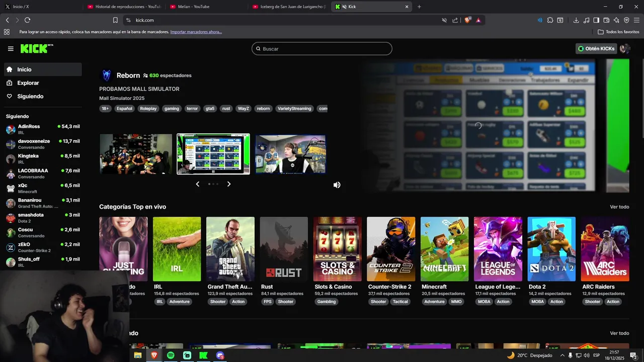Open the Explorar sidebar item
Image resolution: width=644 pixels, height=362 pixels.
[43, 83]
